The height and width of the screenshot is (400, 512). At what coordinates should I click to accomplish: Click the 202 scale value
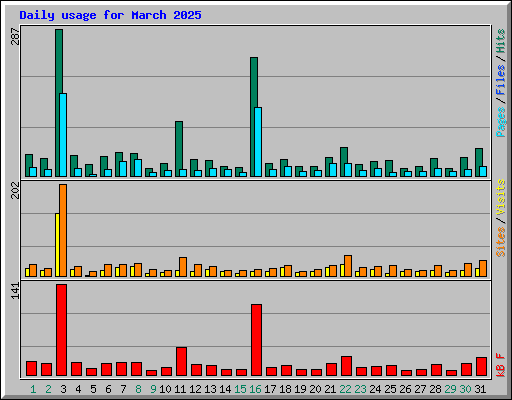[15, 190]
